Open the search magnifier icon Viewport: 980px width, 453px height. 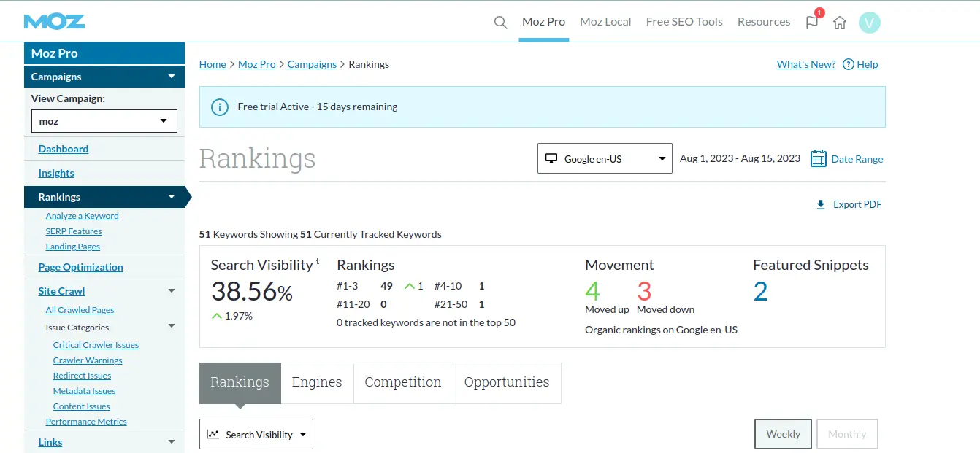pyautogui.click(x=500, y=22)
